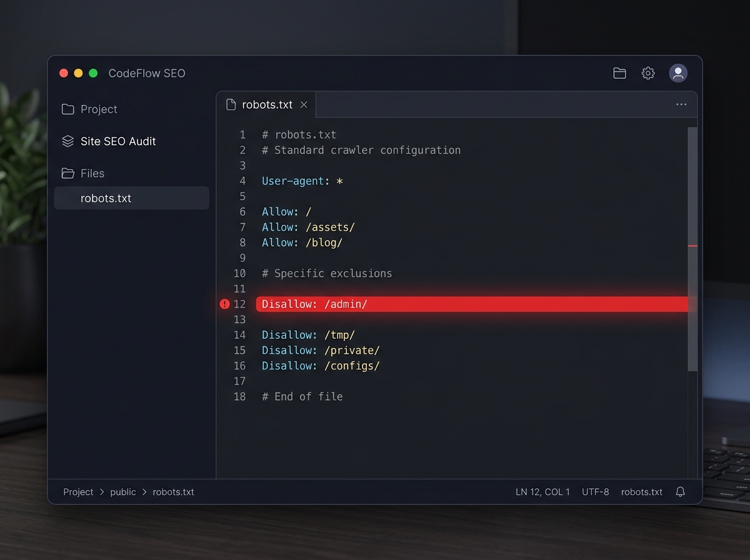The image size is (750, 560).
Task: Click the Allow: /blog/ line
Action: tap(302, 242)
